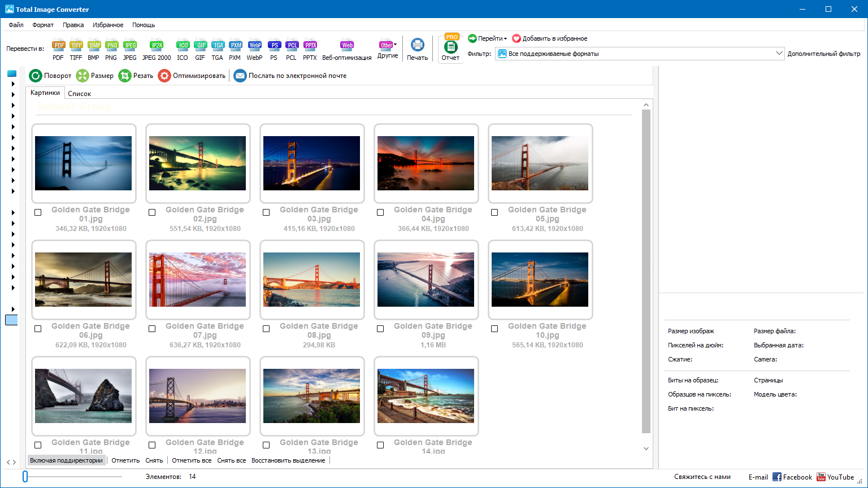Select the Резать crop tool
This screenshot has width=868, height=488.
point(125,76)
